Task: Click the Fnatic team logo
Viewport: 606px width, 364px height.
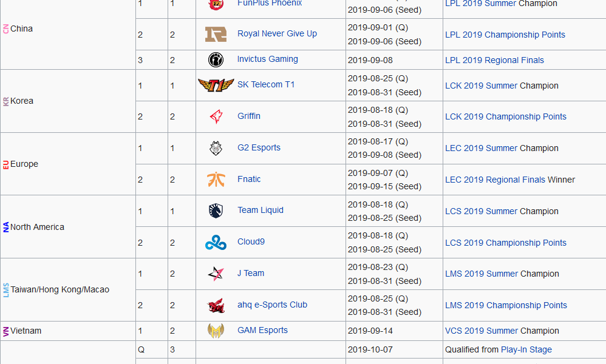Action: [216, 180]
